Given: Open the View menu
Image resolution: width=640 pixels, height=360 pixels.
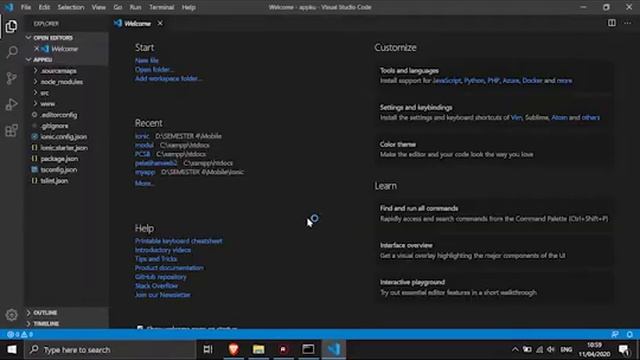Looking at the screenshot, I should pyautogui.click(x=98, y=7).
